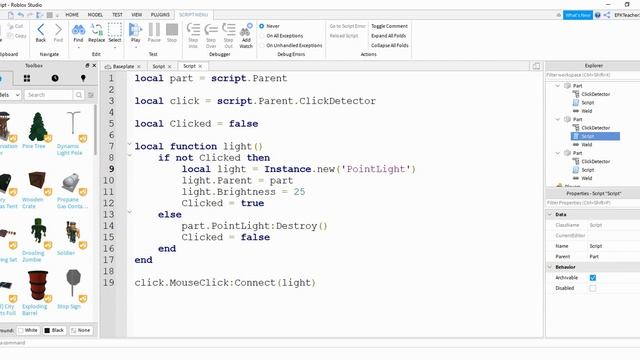
Task: Select On All Exceptions radio option
Action: click(x=262, y=36)
